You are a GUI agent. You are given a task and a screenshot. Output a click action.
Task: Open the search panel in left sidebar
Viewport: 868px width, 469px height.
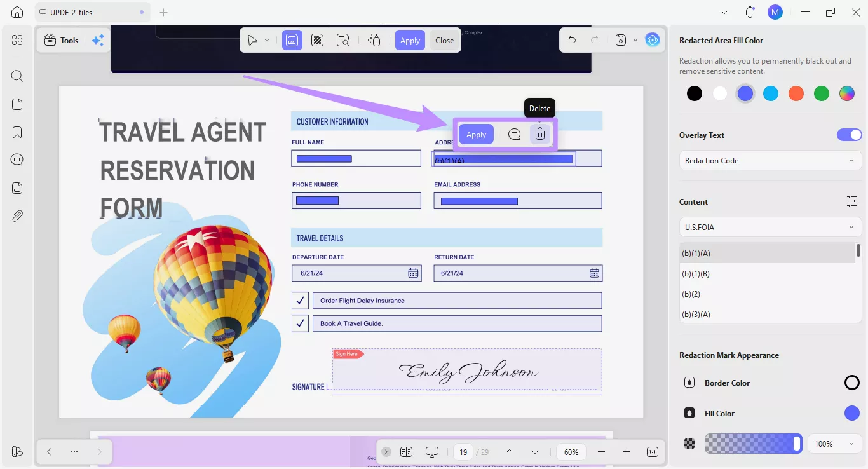tap(17, 76)
